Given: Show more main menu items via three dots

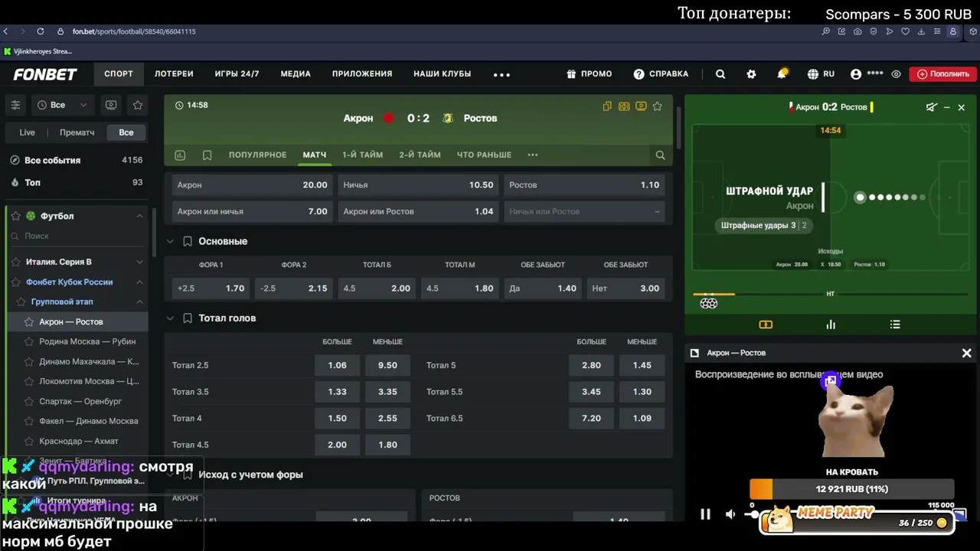Looking at the screenshot, I should coord(501,74).
